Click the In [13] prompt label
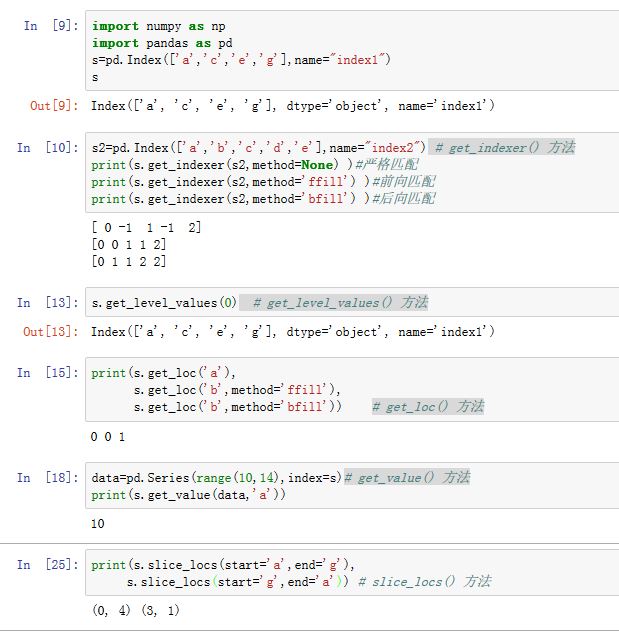This screenshot has width=619, height=638. pos(48,303)
